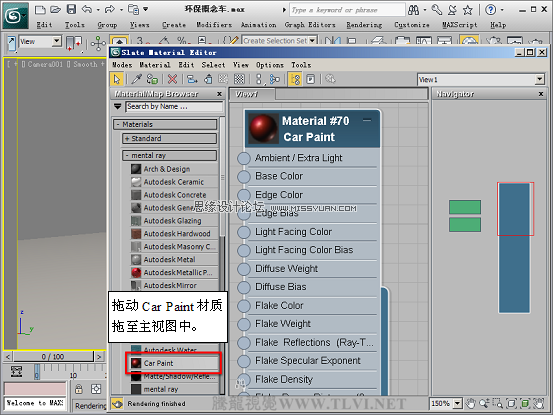Image resolution: width=553 pixels, height=415 pixels.
Task: Favorites star icon in title bar
Action: [468, 10]
